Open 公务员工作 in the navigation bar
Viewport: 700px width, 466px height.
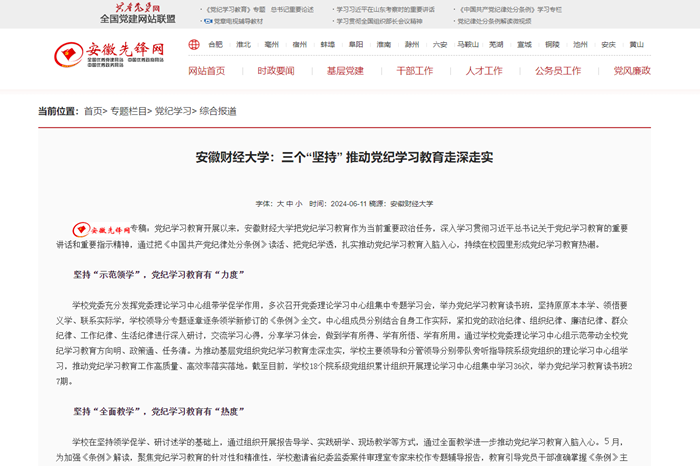tap(558, 71)
